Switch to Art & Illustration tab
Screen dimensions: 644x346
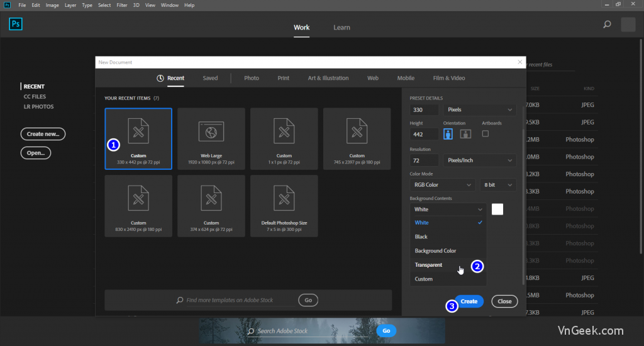click(x=328, y=78)
